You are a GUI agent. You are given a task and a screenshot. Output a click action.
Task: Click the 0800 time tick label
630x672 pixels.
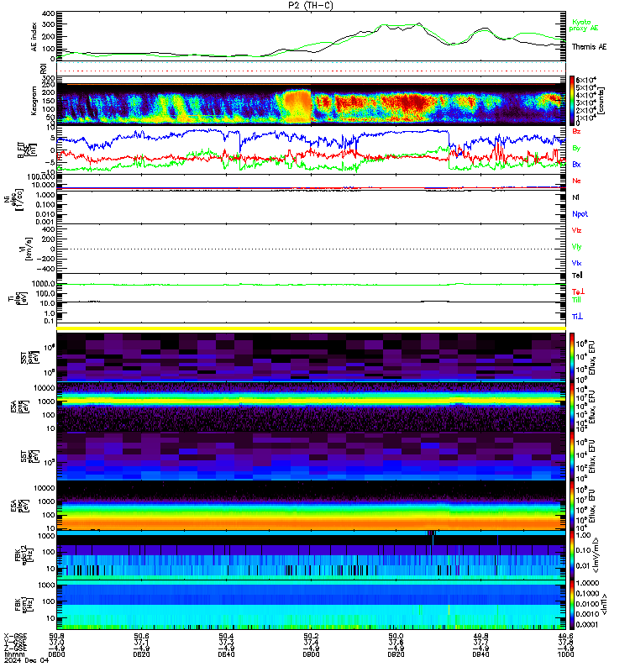pos(56,654)
